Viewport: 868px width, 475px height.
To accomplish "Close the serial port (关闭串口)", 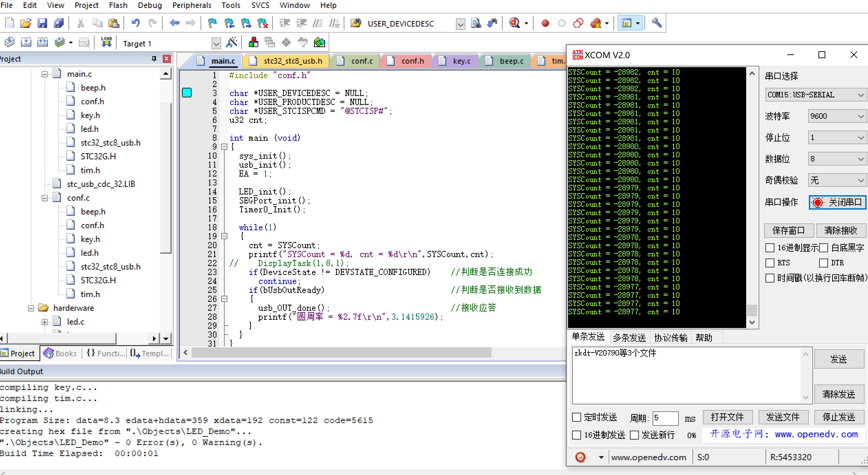I will (x=837, y=202).
